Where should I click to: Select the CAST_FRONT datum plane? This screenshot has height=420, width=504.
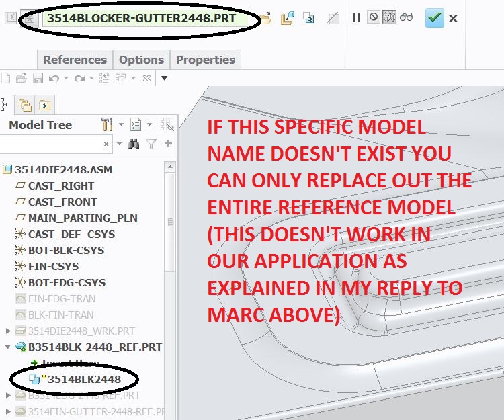tap(62, 202)
